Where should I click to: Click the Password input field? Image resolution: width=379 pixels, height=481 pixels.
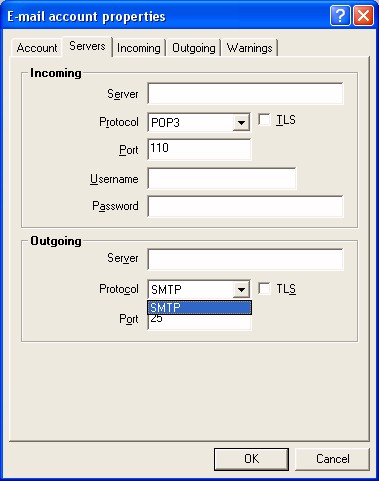tap(245, 206)
